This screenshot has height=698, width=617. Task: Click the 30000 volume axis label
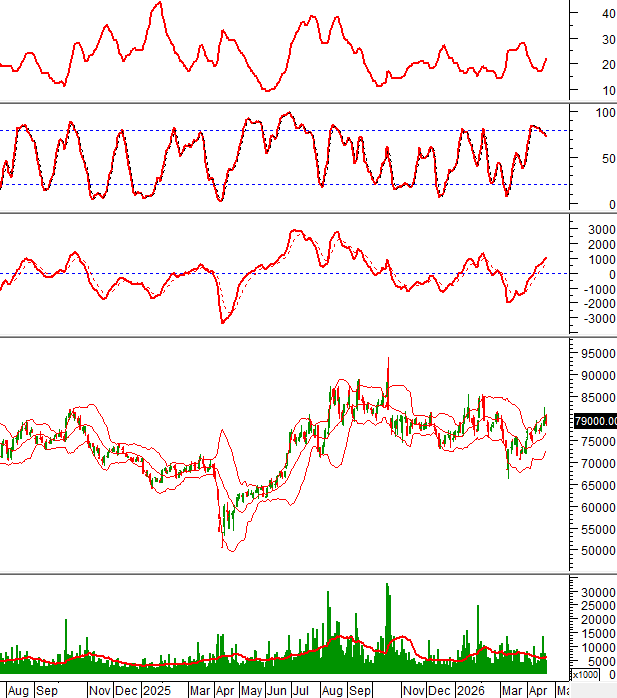pos(596,593)
